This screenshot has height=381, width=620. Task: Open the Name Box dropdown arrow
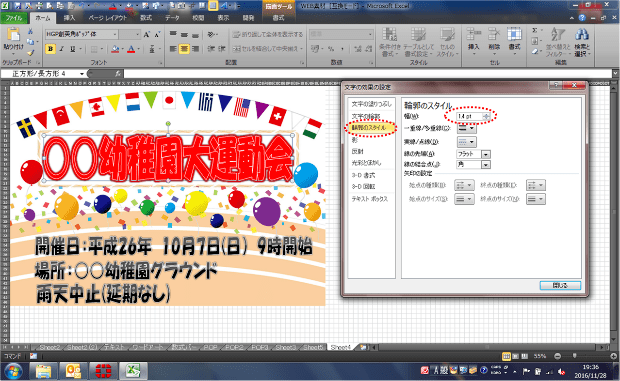[82, 74]
